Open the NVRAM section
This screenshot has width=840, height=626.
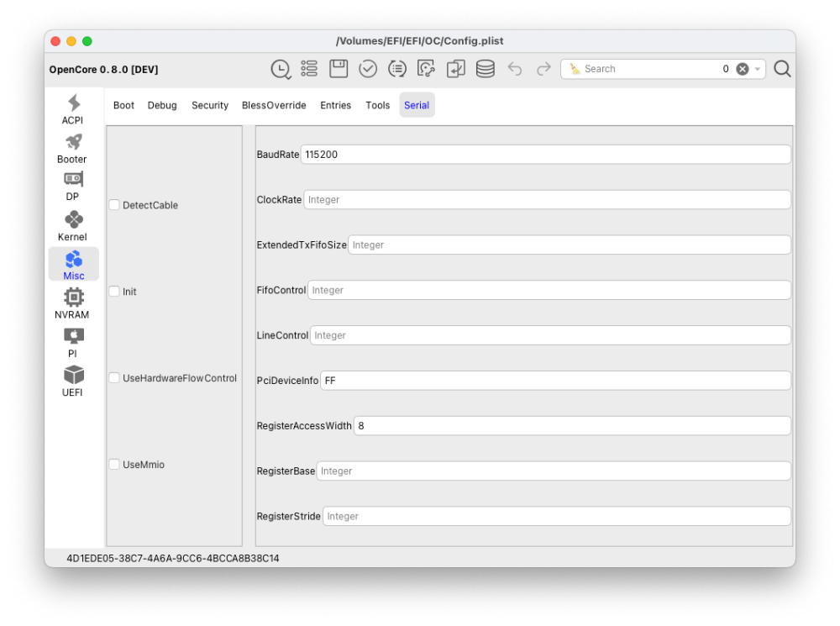tap(73, 303)
